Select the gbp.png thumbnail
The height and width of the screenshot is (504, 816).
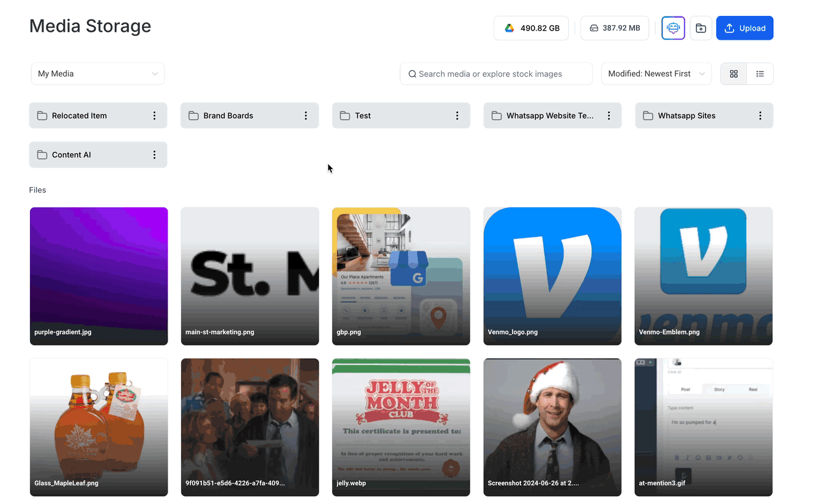tap(401, 276)
